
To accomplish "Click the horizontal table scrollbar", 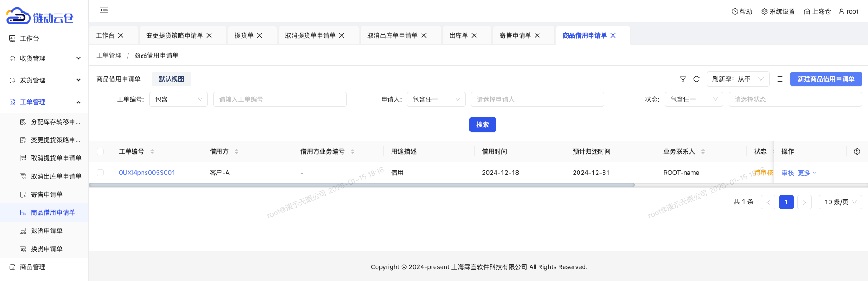I will pyautogui.click(x=362, y=185).
